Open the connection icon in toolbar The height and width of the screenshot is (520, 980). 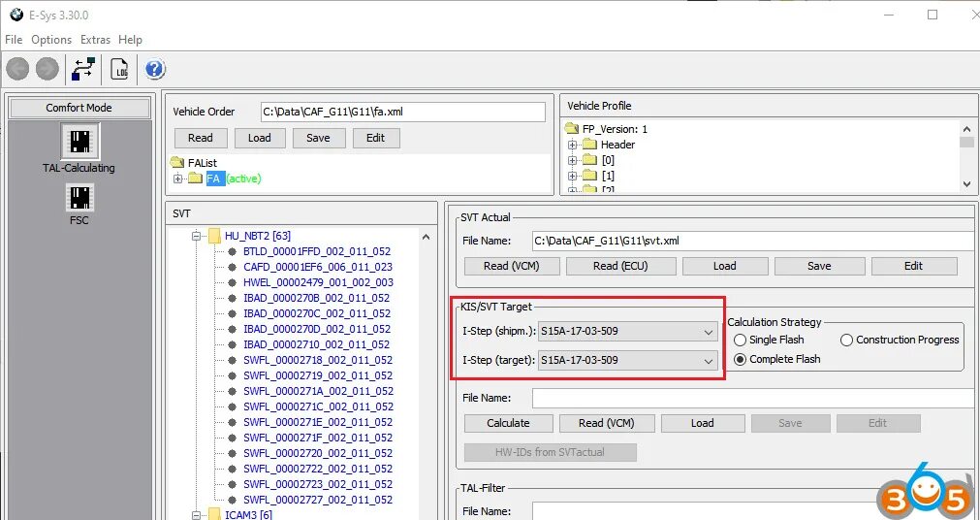pyautogui.click(x=83, y=69)
